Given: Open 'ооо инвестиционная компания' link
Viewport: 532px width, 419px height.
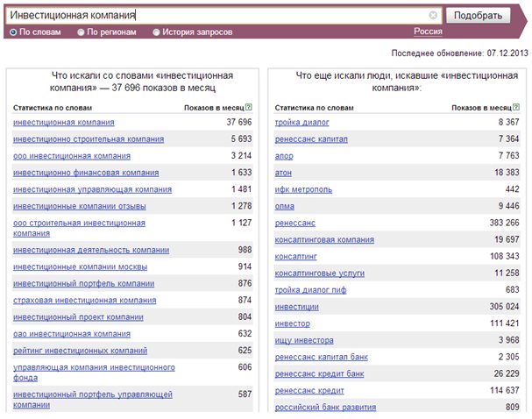Looking at the screenshot, I should [72, 156].
